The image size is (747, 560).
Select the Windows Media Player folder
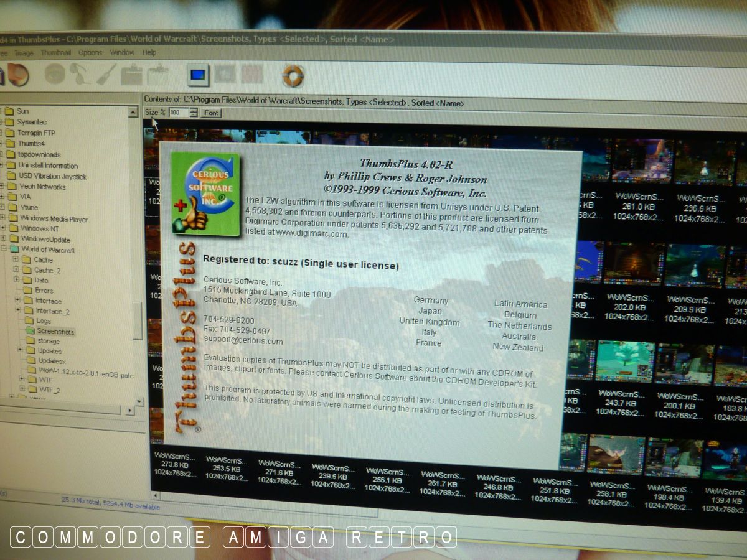pos(54,219)
